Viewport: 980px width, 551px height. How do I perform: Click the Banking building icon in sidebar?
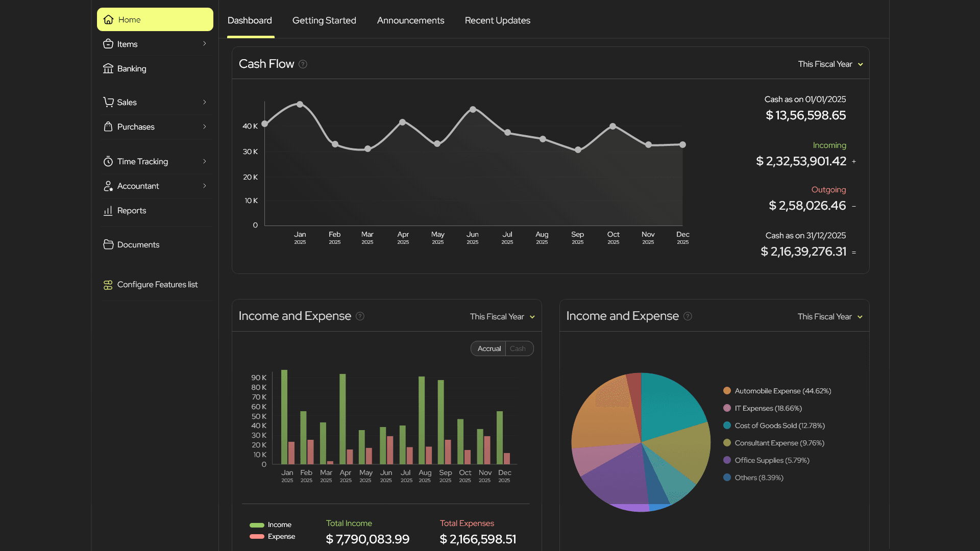pyautogui.click(x=108, y=68)
